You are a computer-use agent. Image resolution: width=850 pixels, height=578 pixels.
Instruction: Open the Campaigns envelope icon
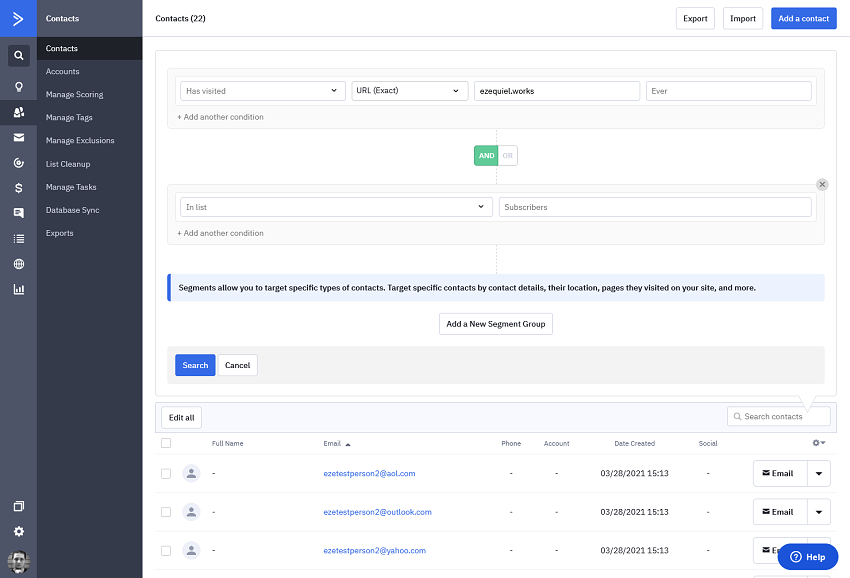point(18,138)
